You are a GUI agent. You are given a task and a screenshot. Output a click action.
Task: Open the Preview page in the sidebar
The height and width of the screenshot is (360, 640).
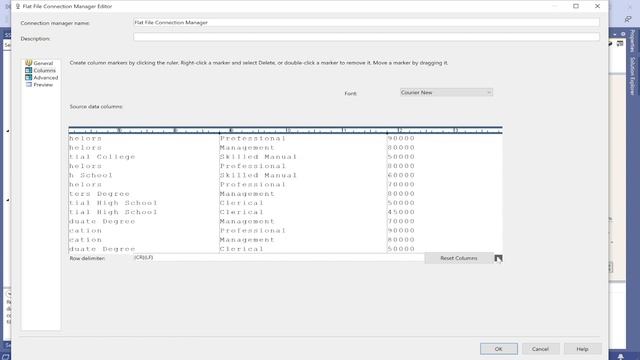(43, 85)
